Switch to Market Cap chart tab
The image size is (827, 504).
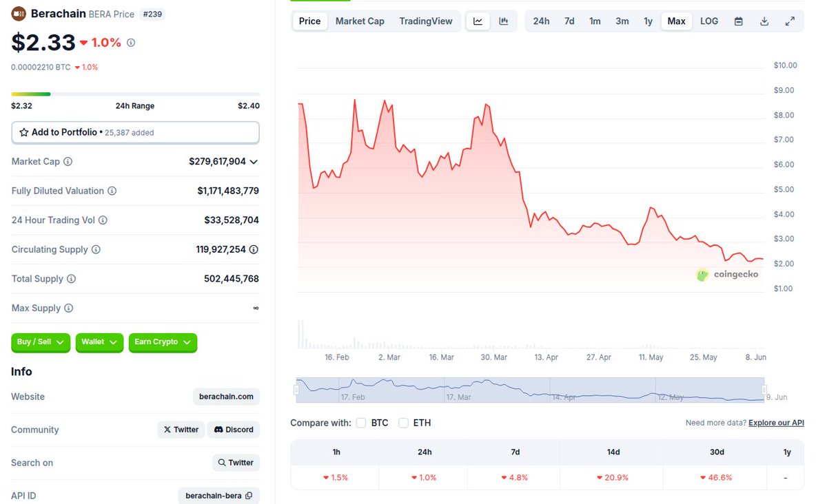pyautogui.click(x=360, y=21)
